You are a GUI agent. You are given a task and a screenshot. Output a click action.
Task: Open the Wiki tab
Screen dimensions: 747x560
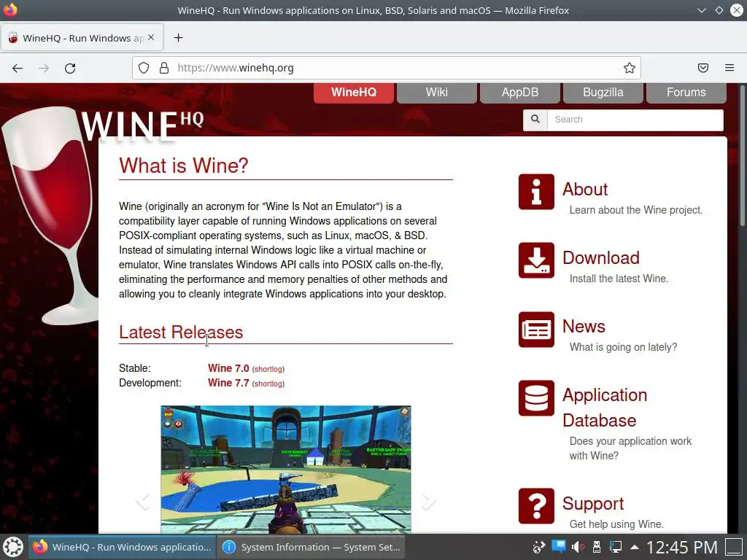[437, 93]
